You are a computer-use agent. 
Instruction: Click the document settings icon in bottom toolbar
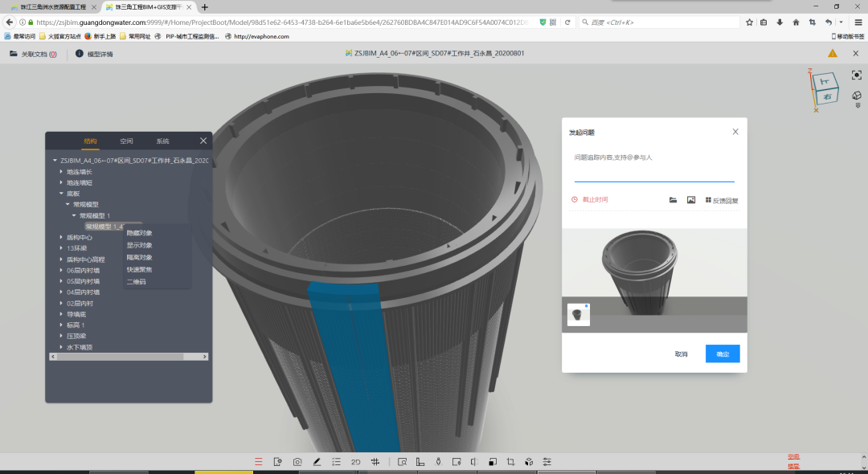(x=278, y=462)
